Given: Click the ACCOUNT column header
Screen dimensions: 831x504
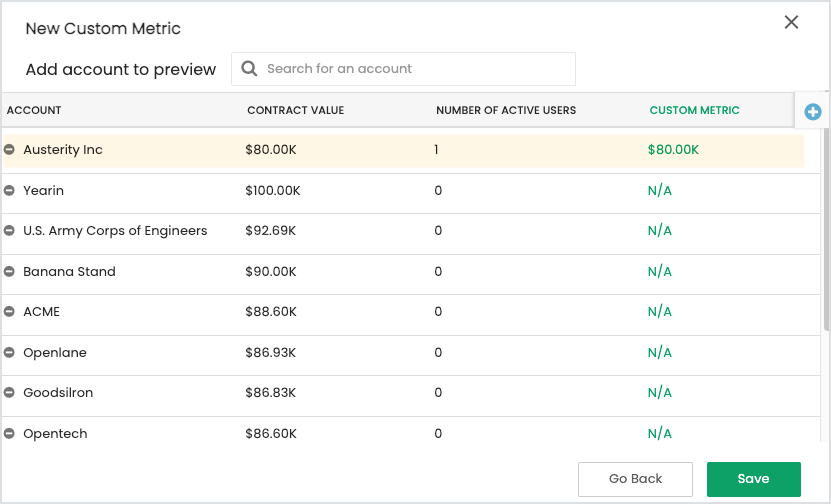Looking at the screenshot, I should pyautogui.click(x=34, y=110).
